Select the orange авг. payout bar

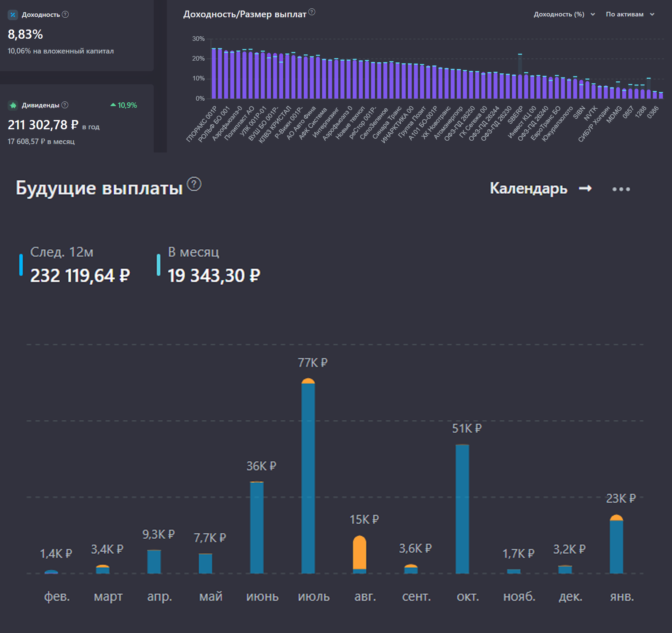(359, 552)
